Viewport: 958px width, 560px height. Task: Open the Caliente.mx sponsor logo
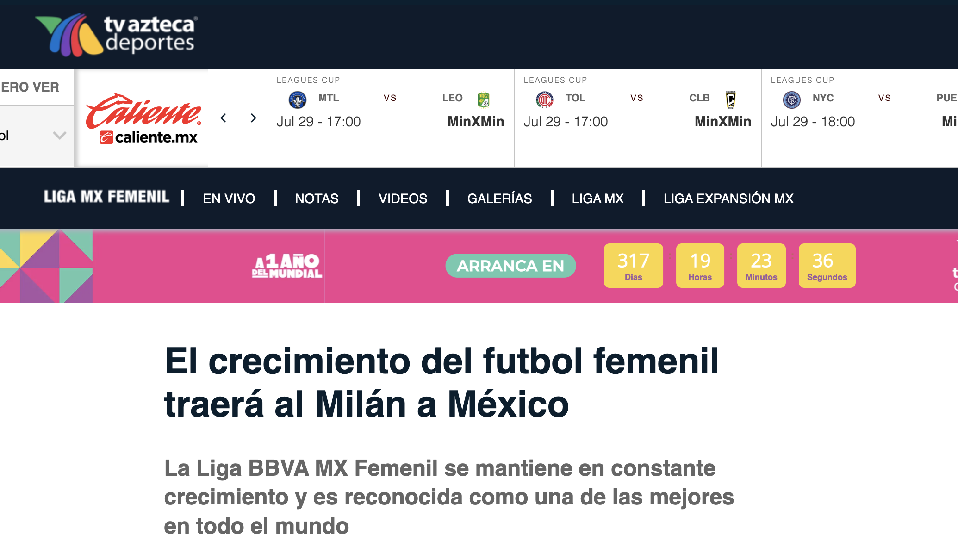pyautogui.click(x=144, y=119)
